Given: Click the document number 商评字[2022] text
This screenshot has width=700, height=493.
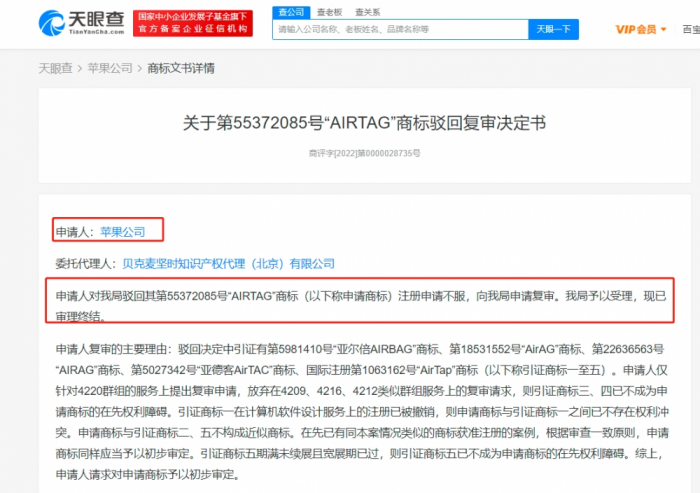Looking at the screenshot, I should click(364, 154).
